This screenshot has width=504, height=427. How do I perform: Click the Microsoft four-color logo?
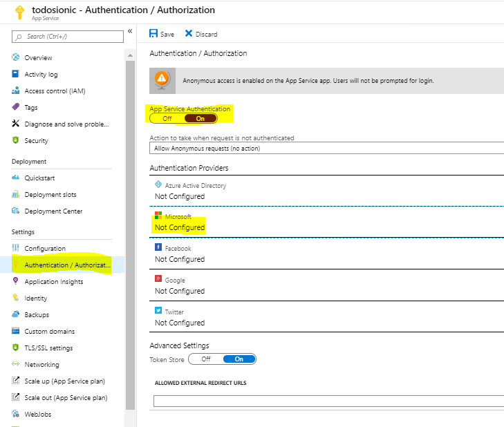click(158, 216)
